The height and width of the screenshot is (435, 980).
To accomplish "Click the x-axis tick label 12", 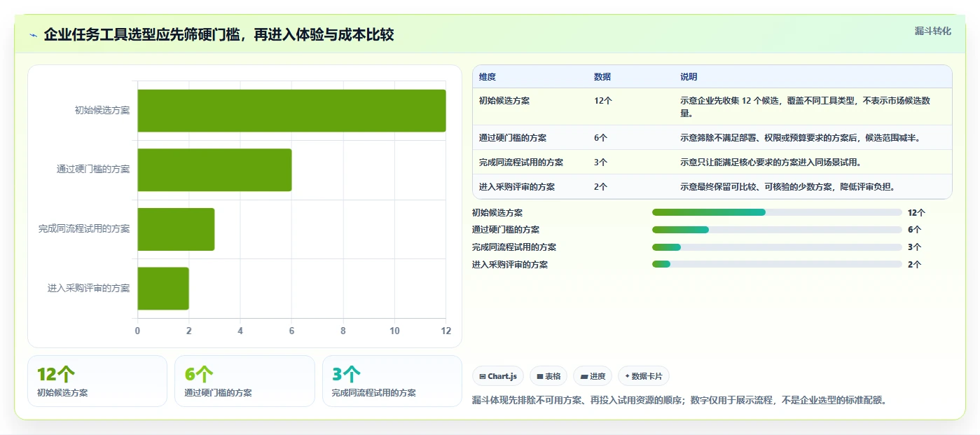I will pos(446,331).
